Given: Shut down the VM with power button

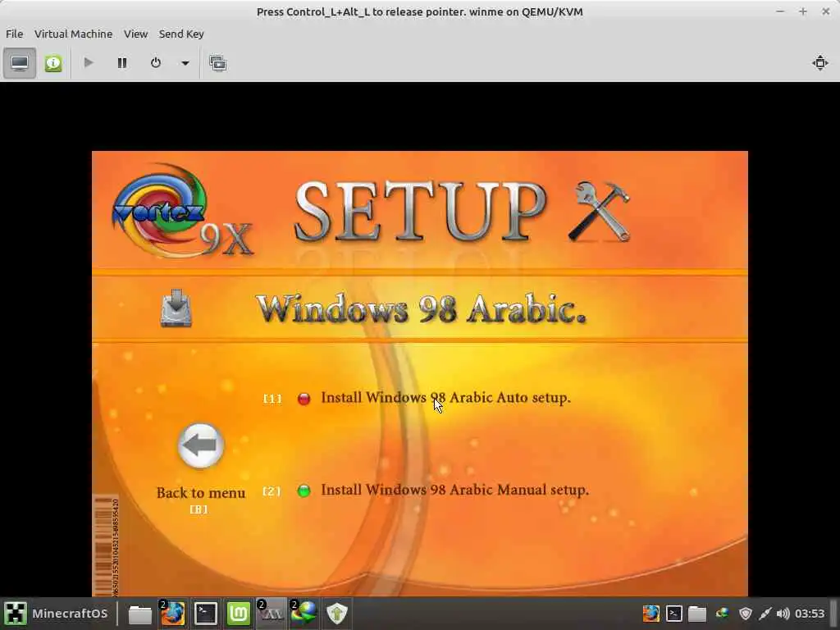Looking at the screenshot, I should pyautogui.click(x=155, y=63).
